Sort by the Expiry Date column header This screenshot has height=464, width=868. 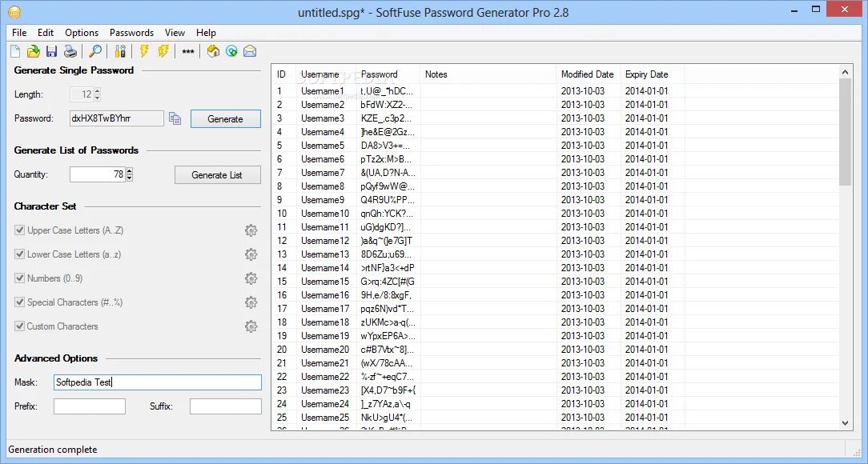(x=653, y=74)
